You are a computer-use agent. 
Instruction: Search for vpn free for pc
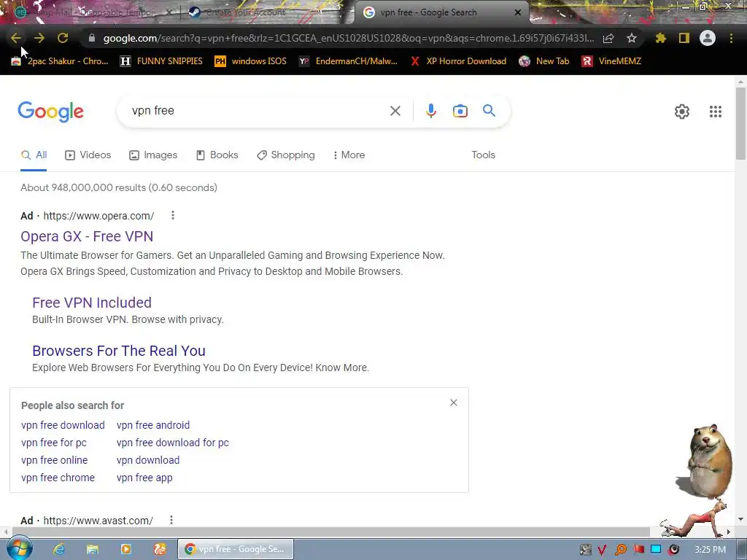pos(54,443)
